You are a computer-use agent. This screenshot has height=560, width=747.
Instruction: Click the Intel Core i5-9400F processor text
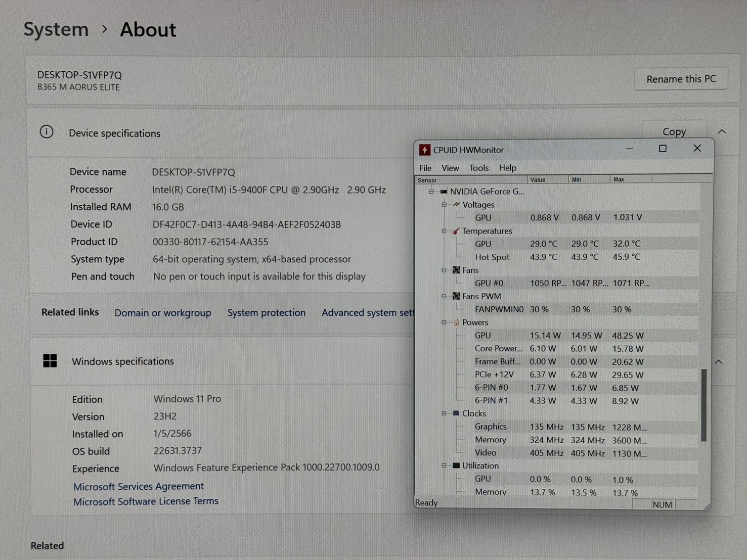click(269, 190)
